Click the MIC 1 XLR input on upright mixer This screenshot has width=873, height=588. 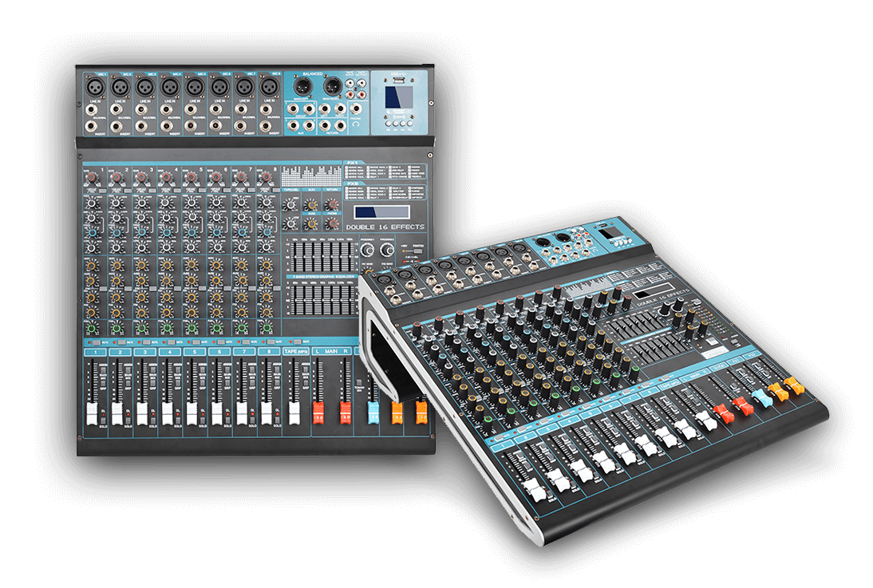pos(95,85)
